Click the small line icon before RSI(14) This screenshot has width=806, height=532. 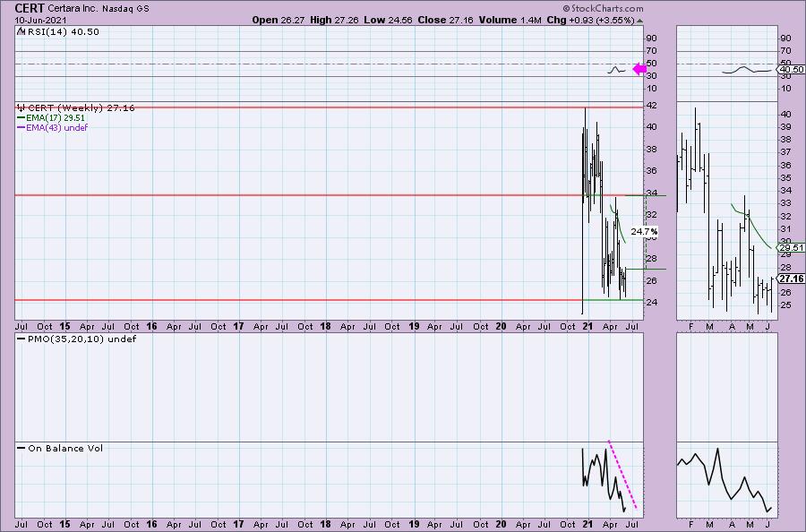pyautogui.click(x=21, y=31)
